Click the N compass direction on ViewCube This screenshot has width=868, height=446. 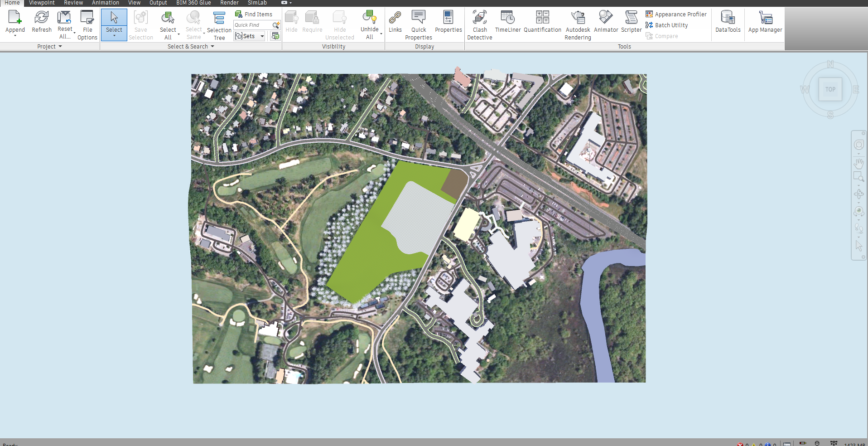click(x=830, y=64)
